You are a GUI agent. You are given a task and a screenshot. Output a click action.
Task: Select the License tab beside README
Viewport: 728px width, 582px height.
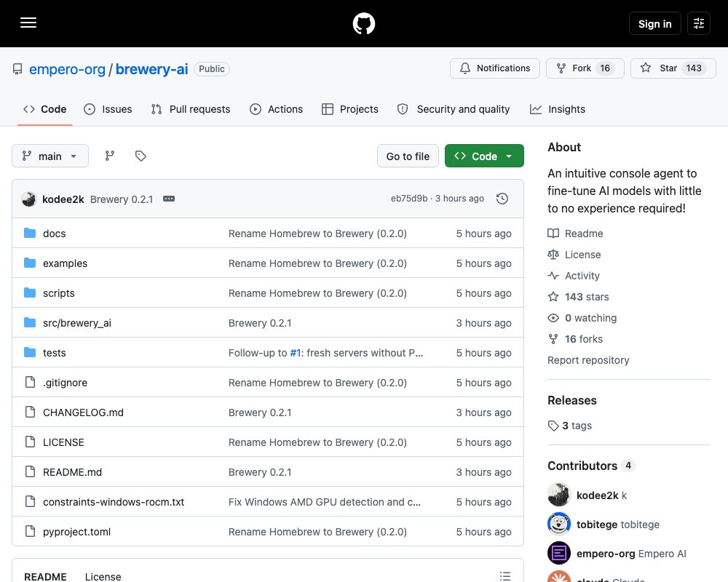click(x=103, y=576)
